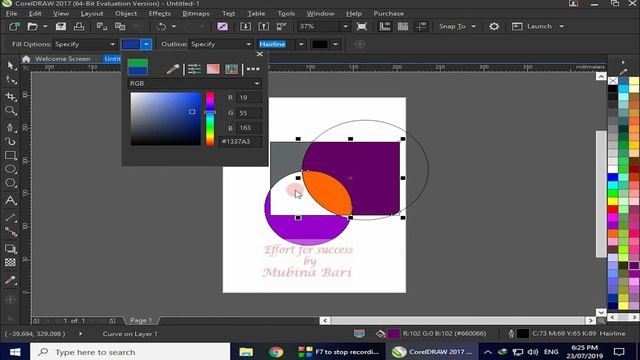The width and height of the screenshot is (640, 360).
Task: Click the purple fill swatch in status bar
Action: pyautogui.click(x=393, y=334)
